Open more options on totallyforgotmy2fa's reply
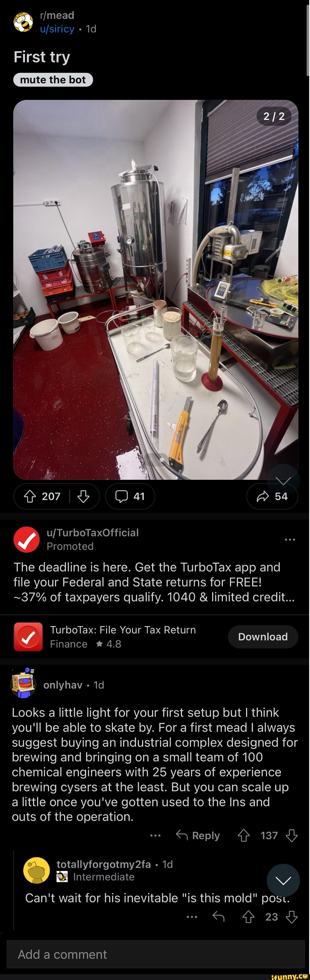The width and height of the screenshot is (310, 980). click(192, 917)
